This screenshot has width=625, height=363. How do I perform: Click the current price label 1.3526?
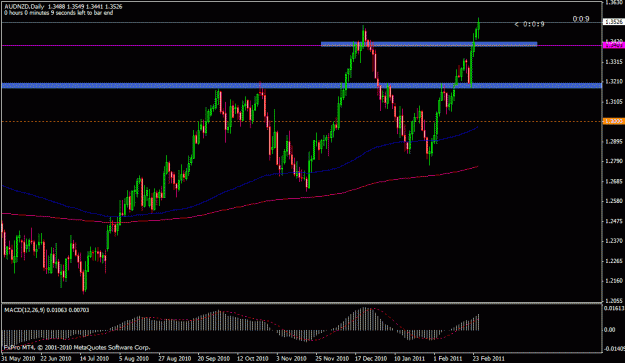click(x=614, y=22)
